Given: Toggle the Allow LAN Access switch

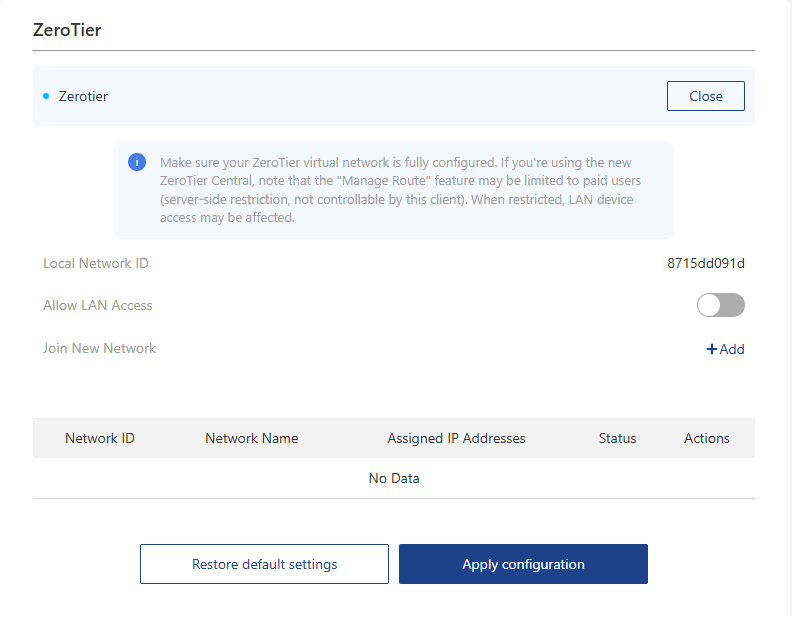Looking at the screenshot, I should pyautogui.click(x=720, y=305).
